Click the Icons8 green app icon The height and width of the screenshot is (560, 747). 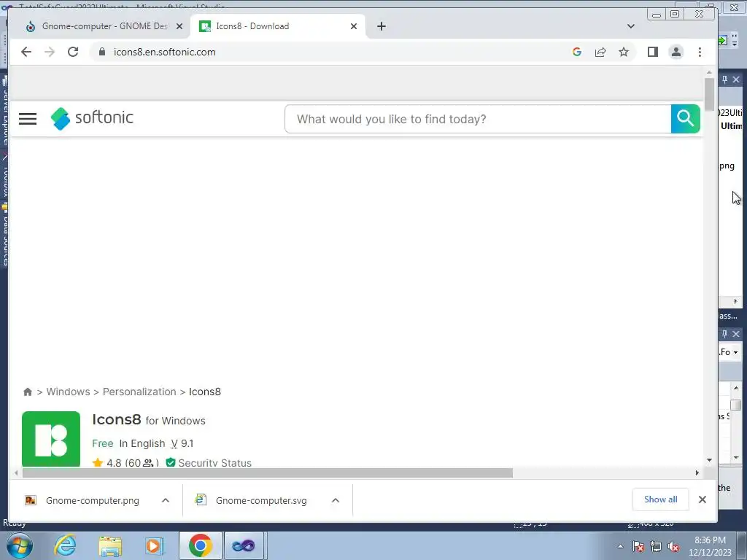51,438
